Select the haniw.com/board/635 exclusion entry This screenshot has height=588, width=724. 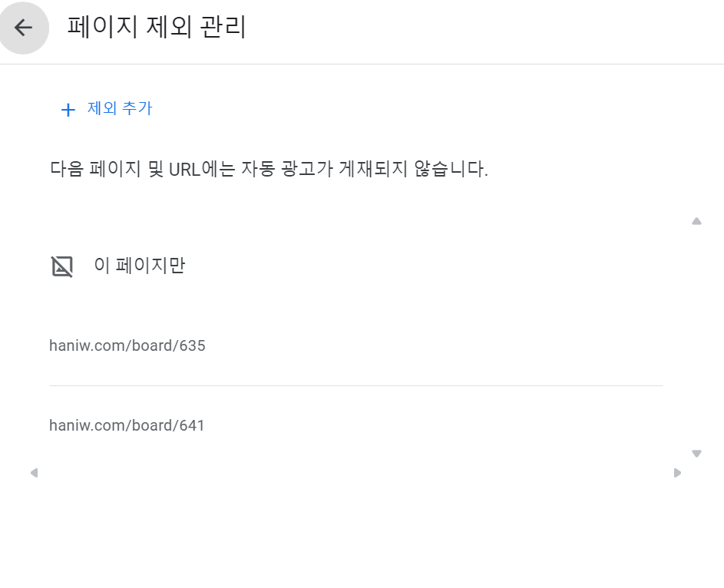pos(356,345)
